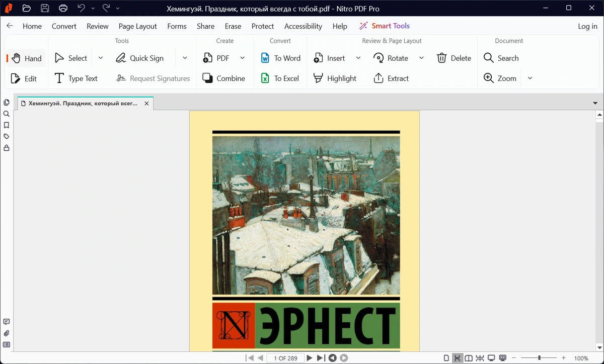Click Request Signatures
The width and height of the screenshot is (604, 364).
pos(153,78)
